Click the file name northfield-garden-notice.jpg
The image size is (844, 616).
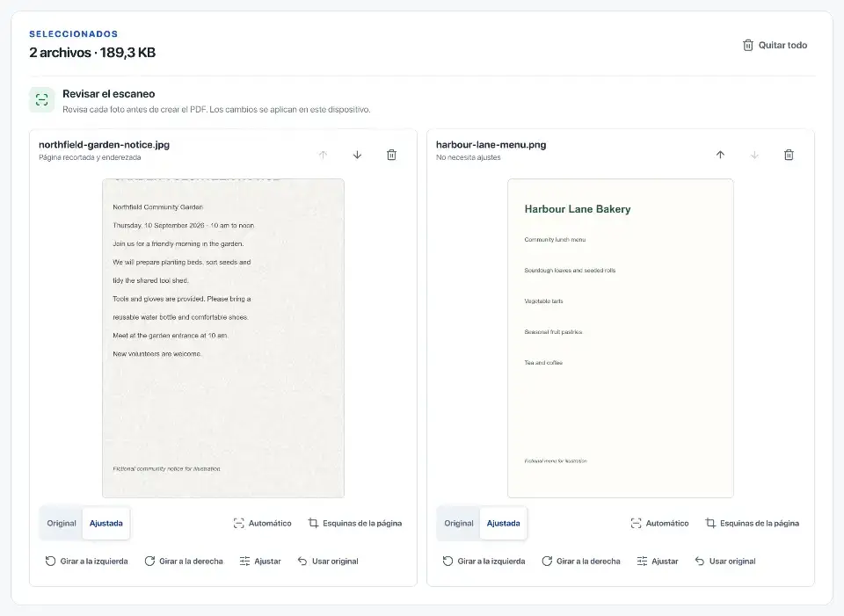tap(104, 144)
